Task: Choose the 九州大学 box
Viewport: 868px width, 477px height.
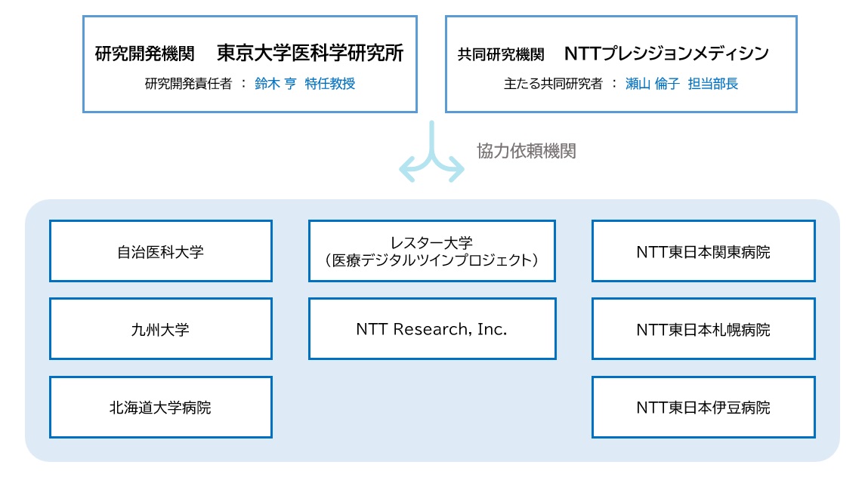Action: [161, 329]
